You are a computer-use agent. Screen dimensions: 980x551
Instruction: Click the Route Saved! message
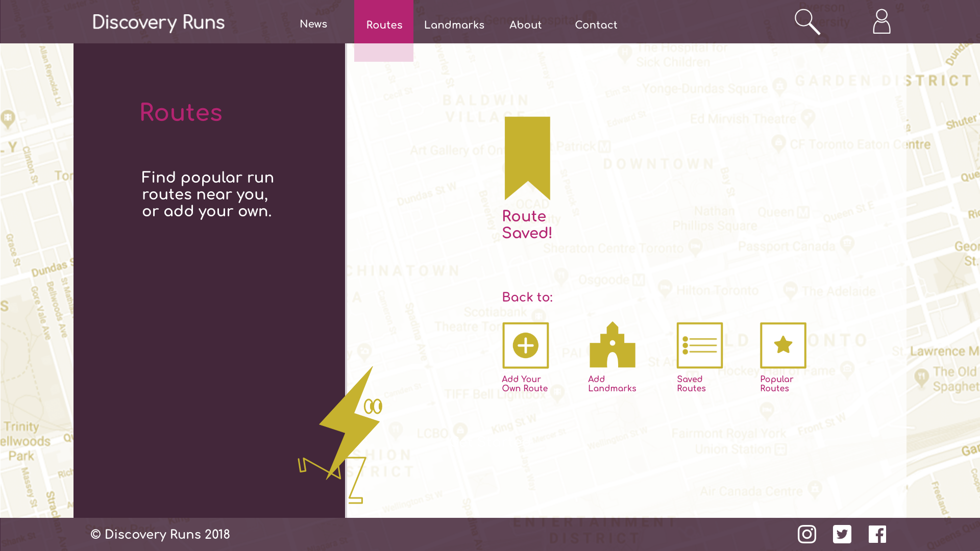[527, 224]
